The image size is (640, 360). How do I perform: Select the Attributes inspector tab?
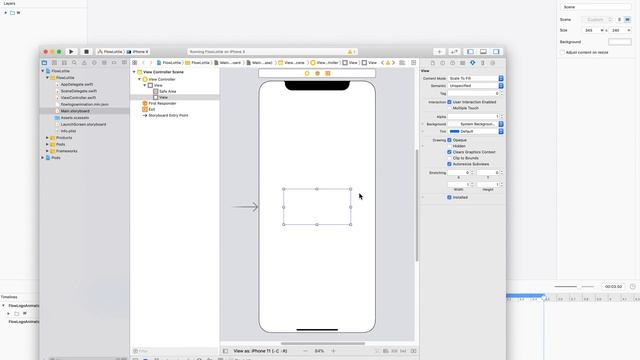pyautogui.click(x=473, y=63)
